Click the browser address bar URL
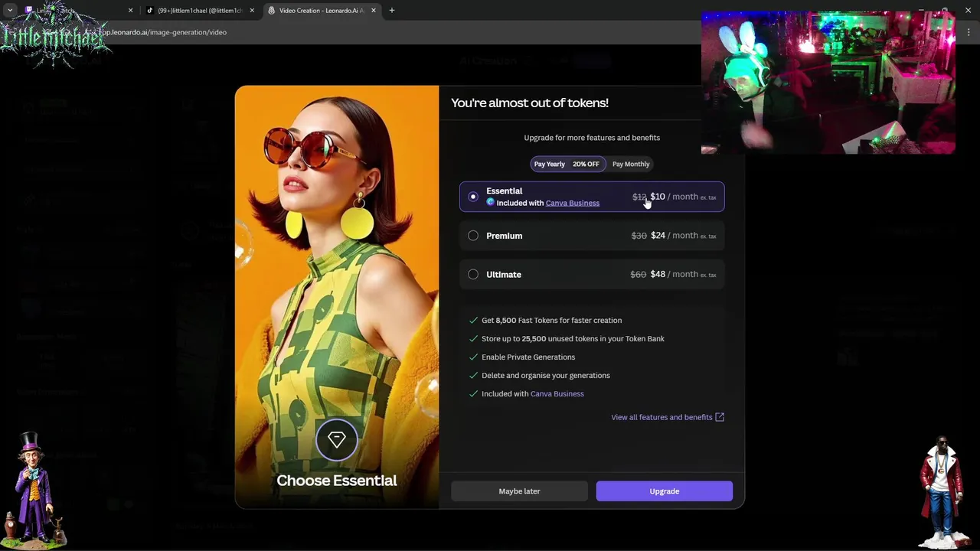The height and width of the screenshot is (551, 980). [x=165, y=32]
